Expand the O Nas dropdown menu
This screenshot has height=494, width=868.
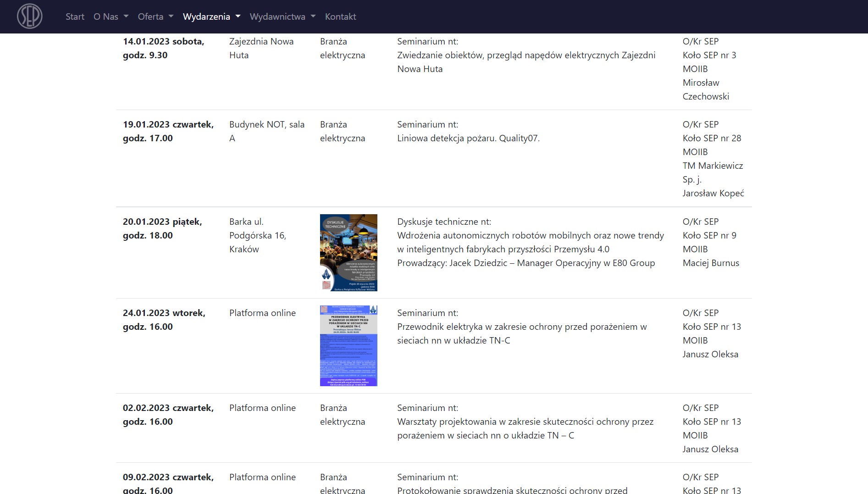[x=111, y=17]
